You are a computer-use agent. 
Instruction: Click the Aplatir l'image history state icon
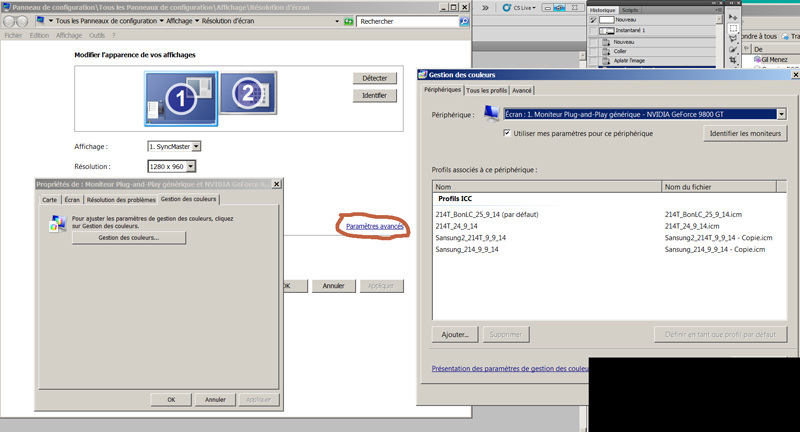point(606,61)
